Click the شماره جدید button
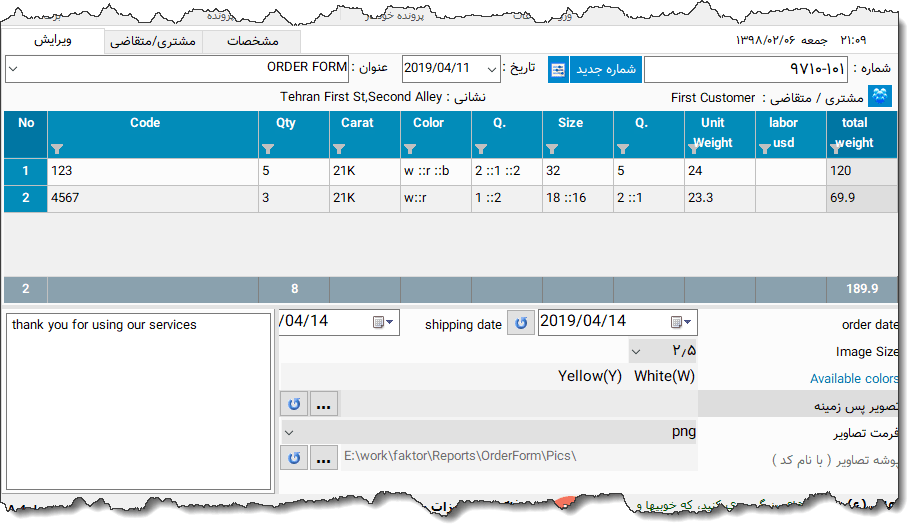Viewport: 908px width, 524px height. pyautogui.click(x=605, y=70)
